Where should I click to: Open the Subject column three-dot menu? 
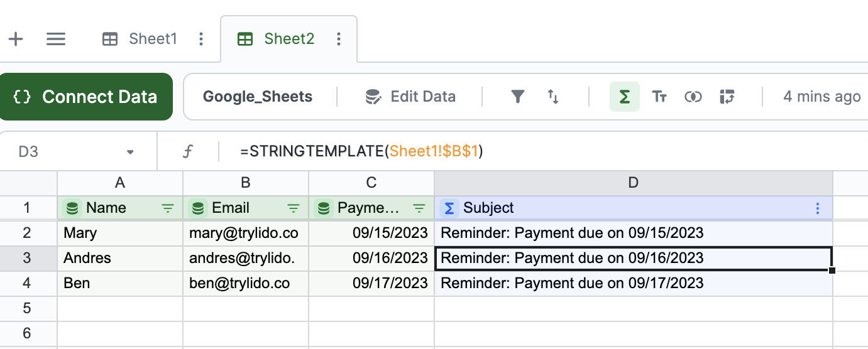tap(818, 208)
